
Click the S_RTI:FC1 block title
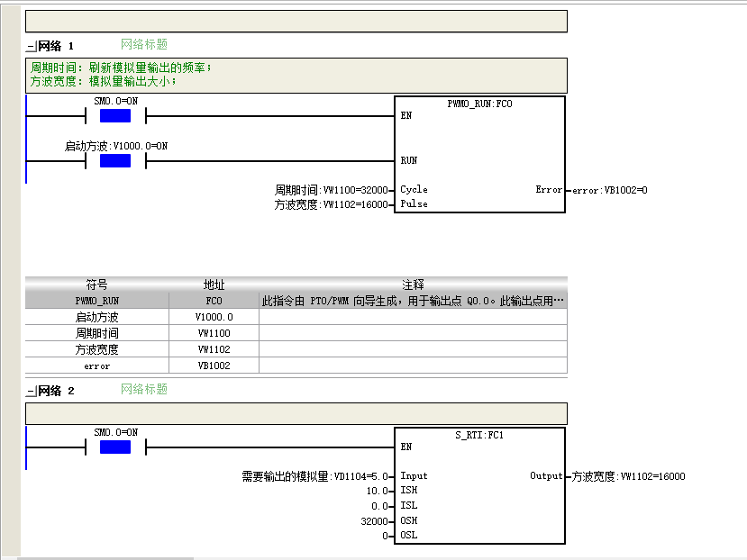479,435
